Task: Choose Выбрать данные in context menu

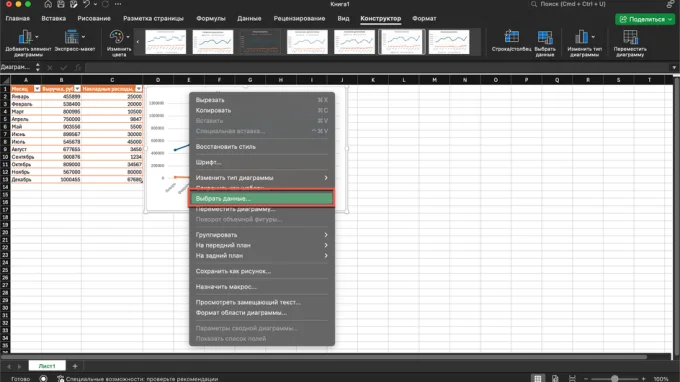Action: (262, 199)
